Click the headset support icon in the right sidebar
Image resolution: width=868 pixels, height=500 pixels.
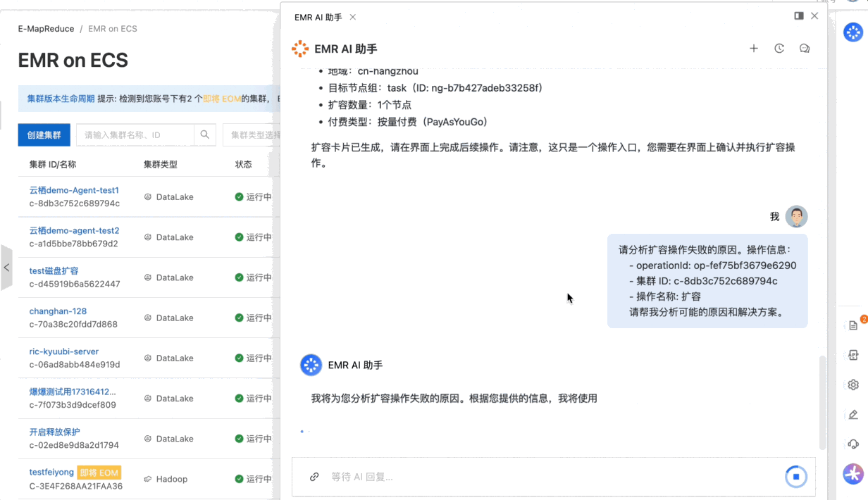click(852, 443)
